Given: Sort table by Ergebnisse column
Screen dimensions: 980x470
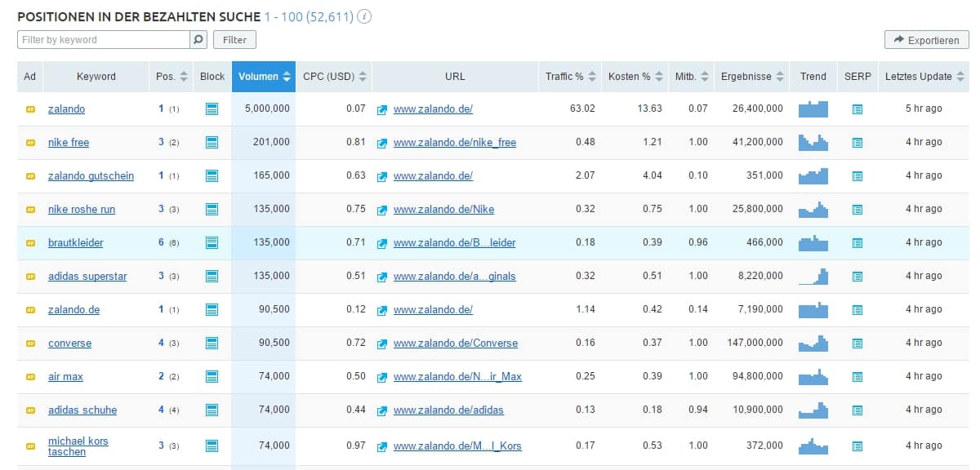Looking at the screenshot, I should pyautogui.click(x=751, y=77).
